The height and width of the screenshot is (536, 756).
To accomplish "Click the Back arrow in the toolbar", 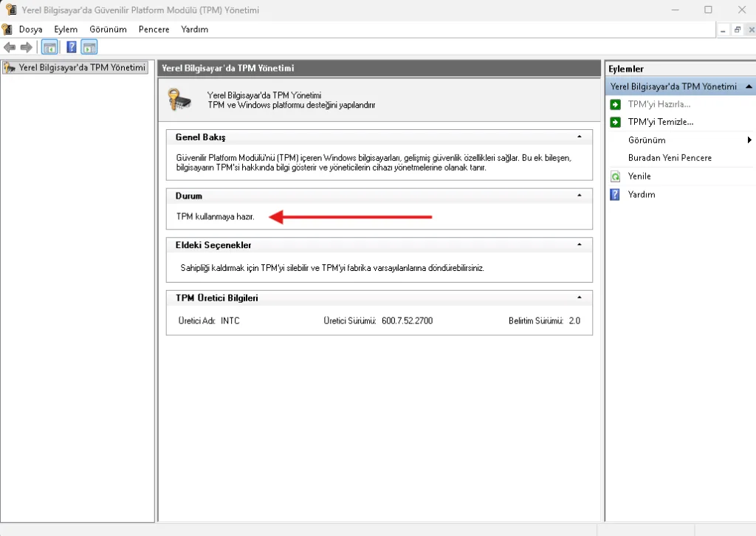I will click(x=10, y=47).
